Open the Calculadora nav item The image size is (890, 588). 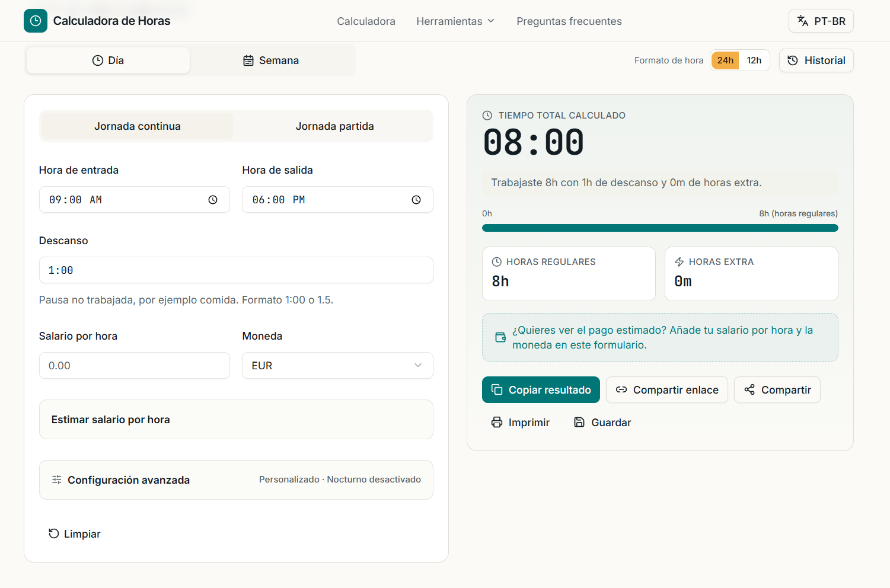366,21
